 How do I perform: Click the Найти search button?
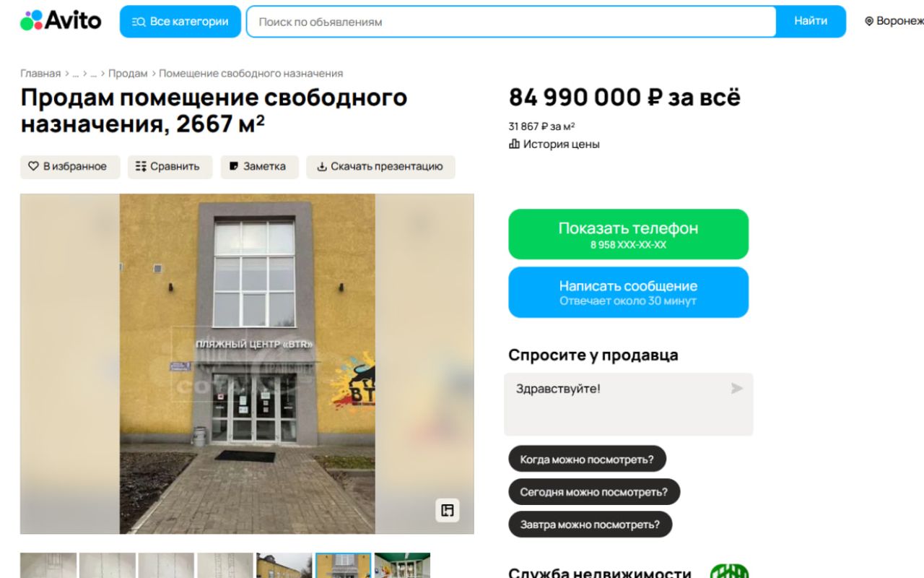click(x=811, y=21)
